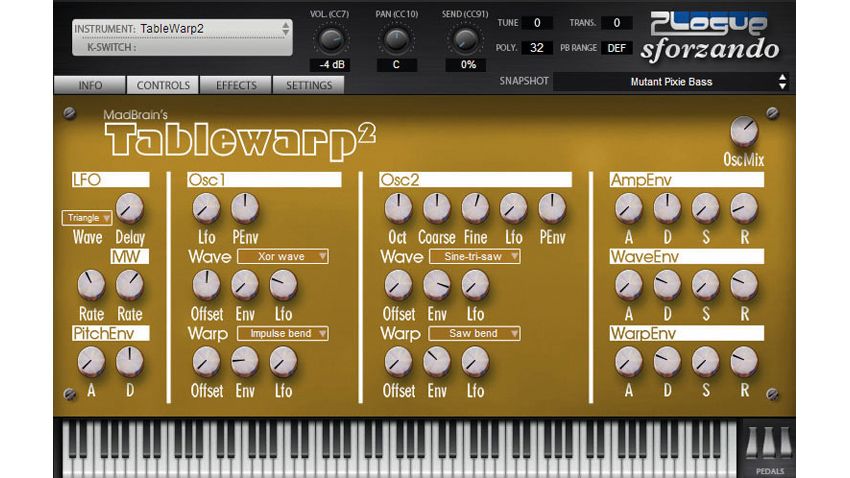Click Osc1 Warp Env knob
850x478 pixels.
pos(245,362)
